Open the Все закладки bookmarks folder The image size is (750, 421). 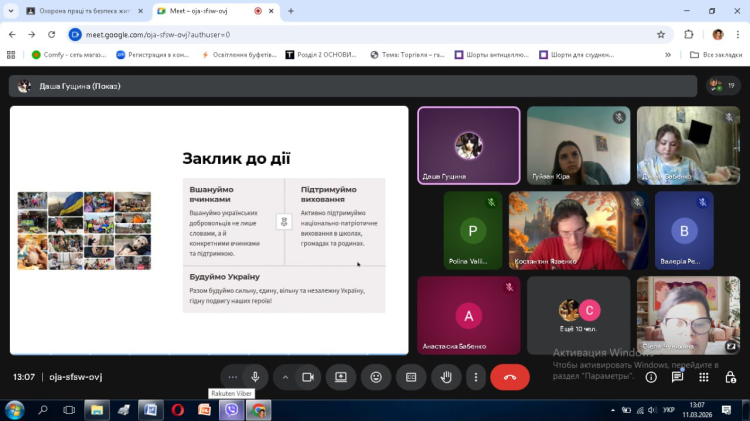(717, 55)
